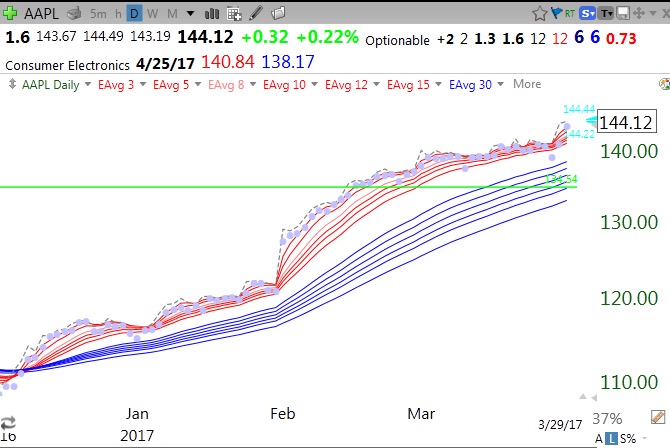Open the chart template folder icon
This screenshot has height=448, width=670.
click(278, 13)
